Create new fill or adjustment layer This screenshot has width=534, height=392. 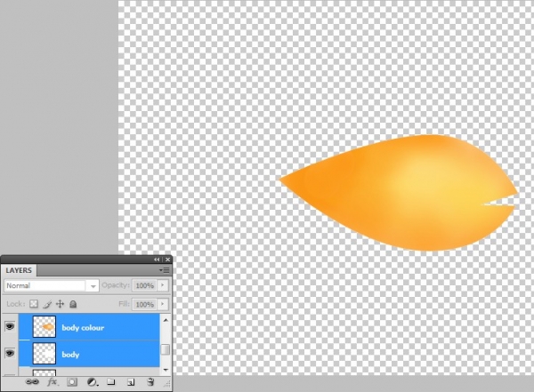pyautogui.click(x=93, y=382)
